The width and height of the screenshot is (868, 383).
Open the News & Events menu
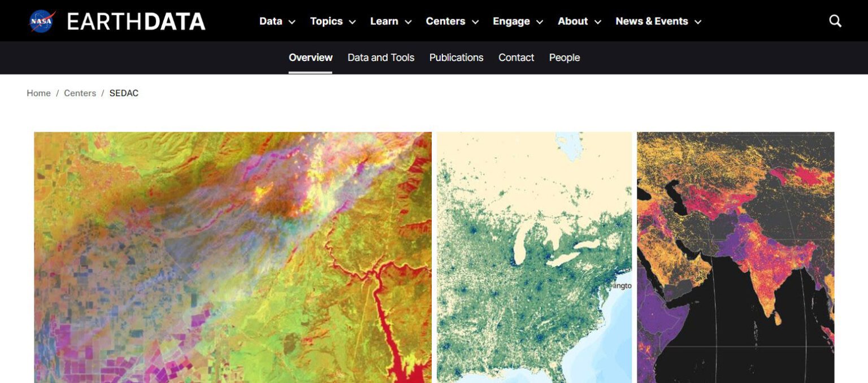coord(658,21)
